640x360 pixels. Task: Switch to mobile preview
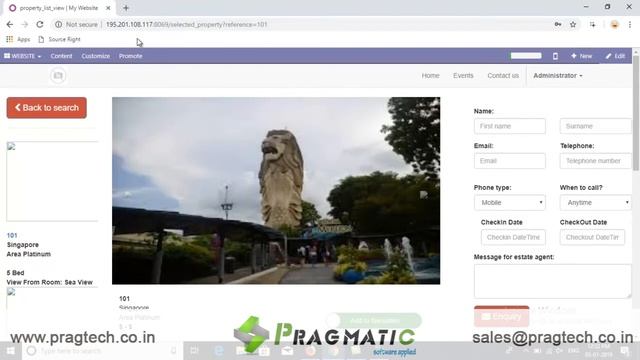click(555, 56)
